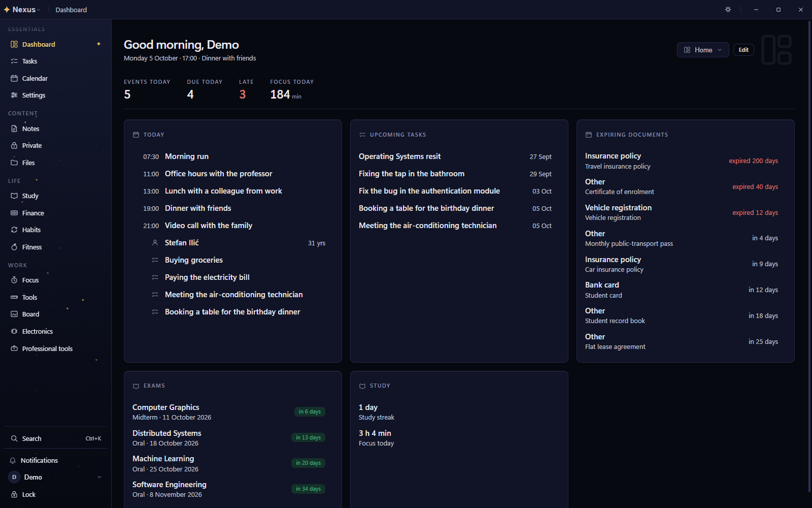Open Operating Systems resit task
Screen dimensions: 812x508
tap(455, 156)
